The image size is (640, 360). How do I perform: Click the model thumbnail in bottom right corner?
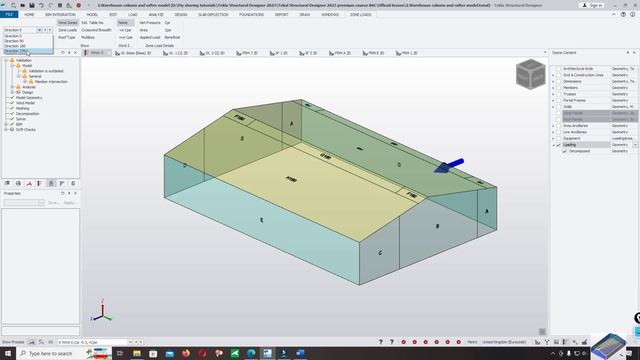[609, 346]
